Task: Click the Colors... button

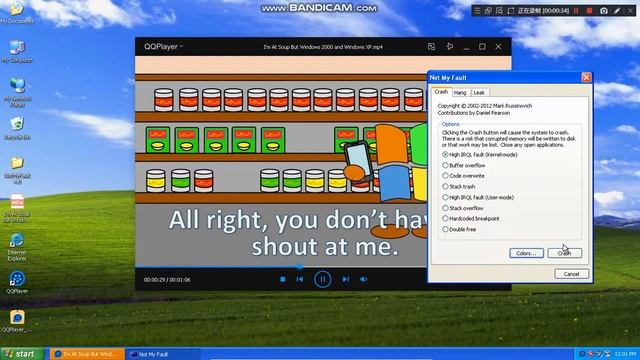Action: (x=526, y=253)
